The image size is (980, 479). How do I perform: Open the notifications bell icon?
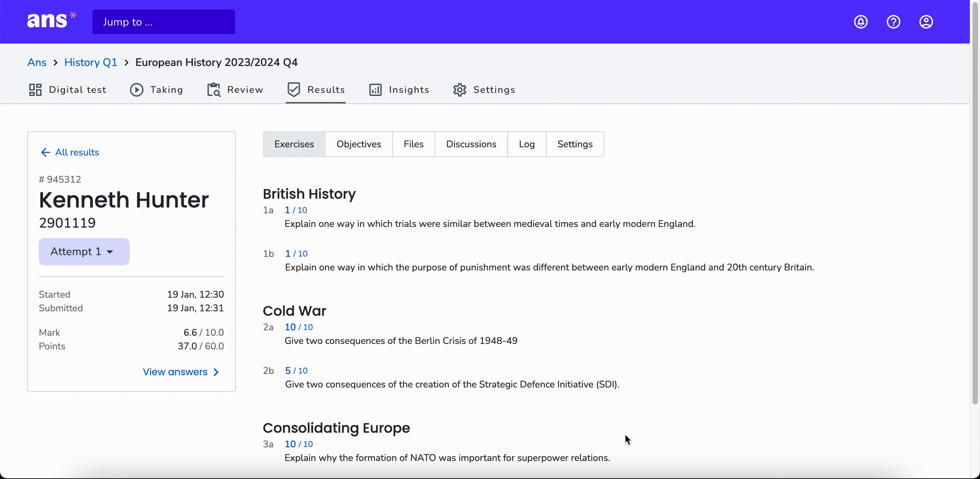coord(861,22)
